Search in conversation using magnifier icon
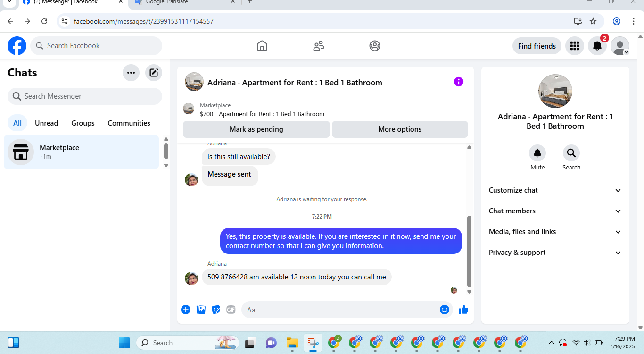This screenshot has height=354, width=644. click(571, 153)
